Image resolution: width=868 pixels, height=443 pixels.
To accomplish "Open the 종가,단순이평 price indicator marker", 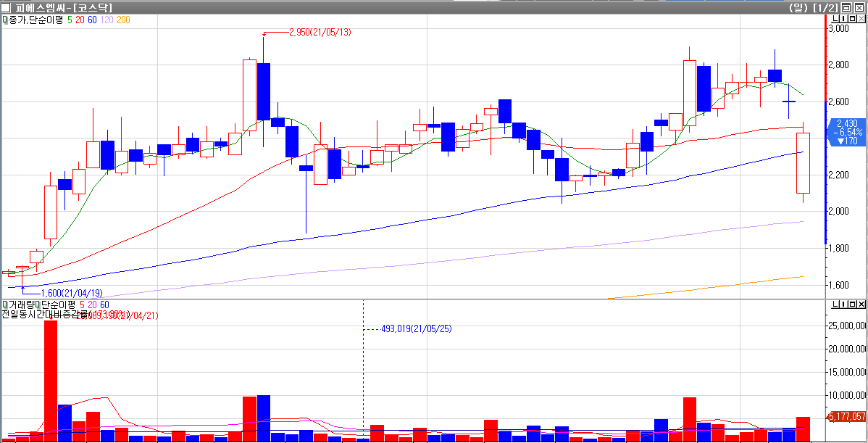I will [5, 20].
